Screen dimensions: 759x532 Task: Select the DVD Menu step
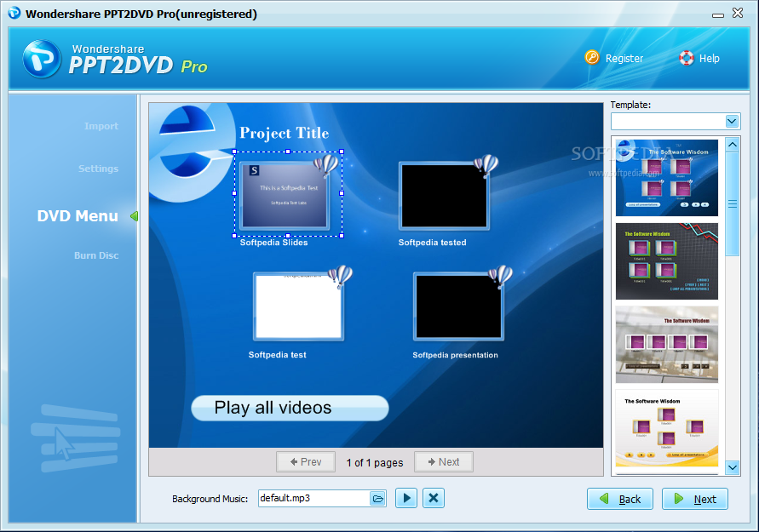click(x=78, y=215)
